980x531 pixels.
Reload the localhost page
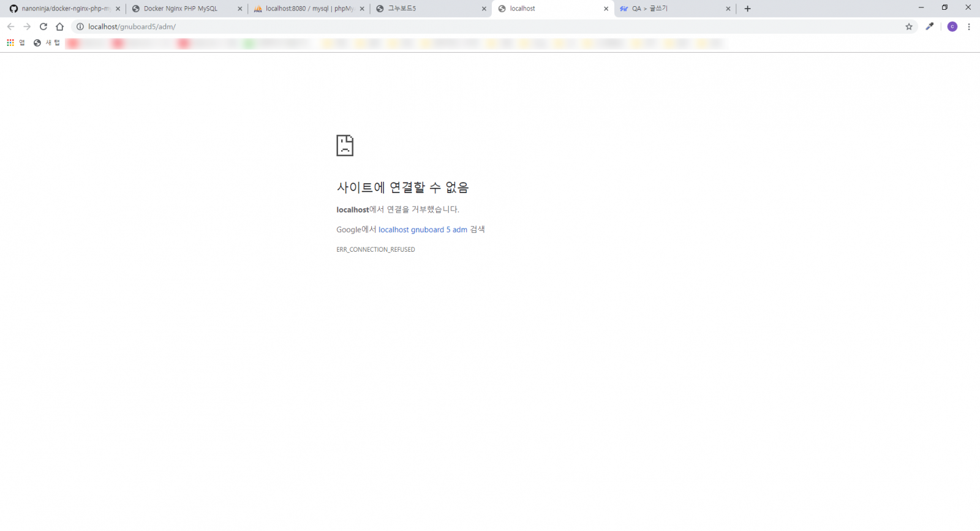tap(43, 26)
